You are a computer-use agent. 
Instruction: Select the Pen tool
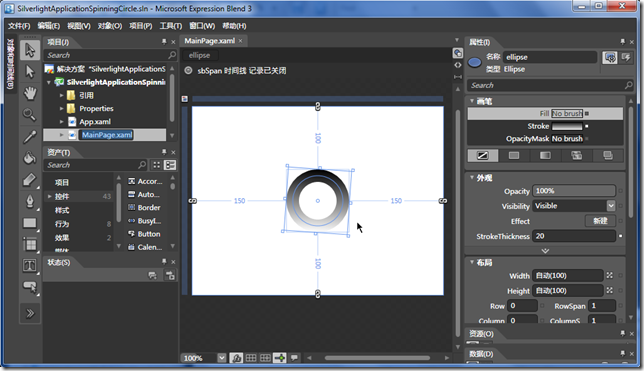click(x=30, y=201)
